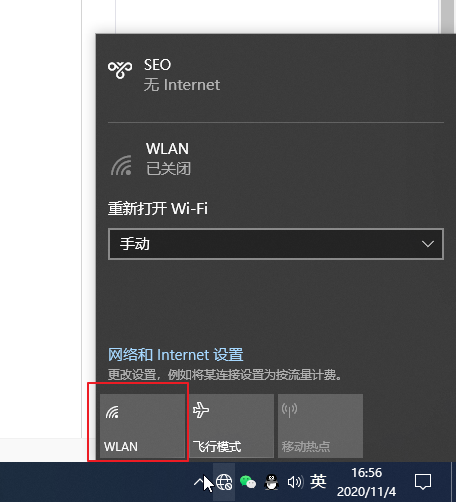Click the airplane icon in 飞行模式 tile
The image size is (456, 502).
201,410
